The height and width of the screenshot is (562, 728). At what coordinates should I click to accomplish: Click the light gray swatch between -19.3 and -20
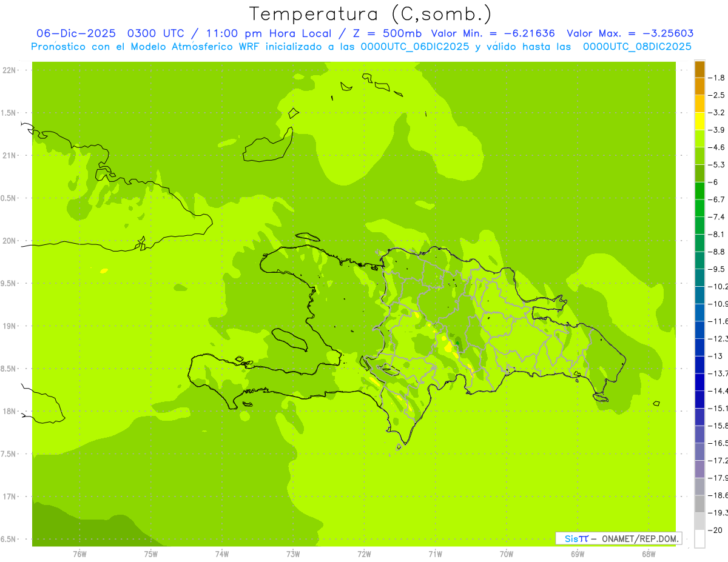click(x=699, y=521)
